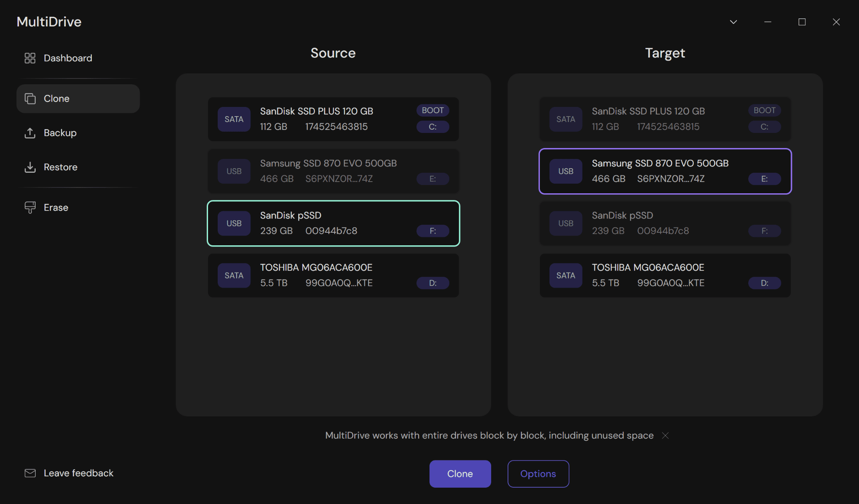The image size is (859, 504).
Task: Click the Restore download icon
Action: point(30,167)
